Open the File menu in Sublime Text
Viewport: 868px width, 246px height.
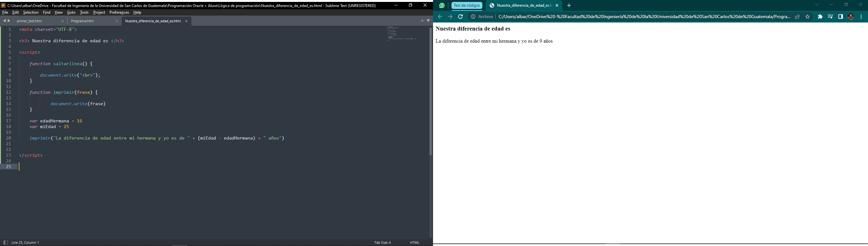[5, 12]
